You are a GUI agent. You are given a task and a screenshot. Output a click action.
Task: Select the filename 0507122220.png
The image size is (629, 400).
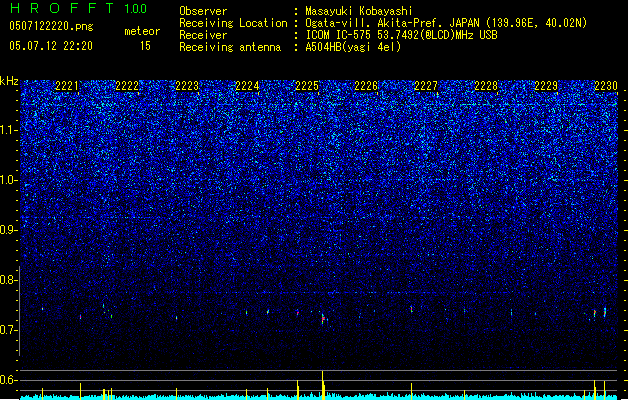[51, 26]
